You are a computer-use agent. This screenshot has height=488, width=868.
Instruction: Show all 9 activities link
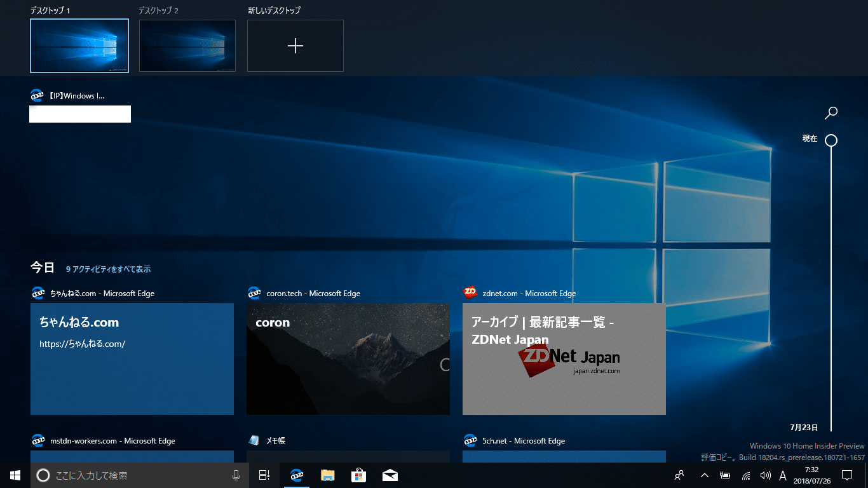coord(108,269)
